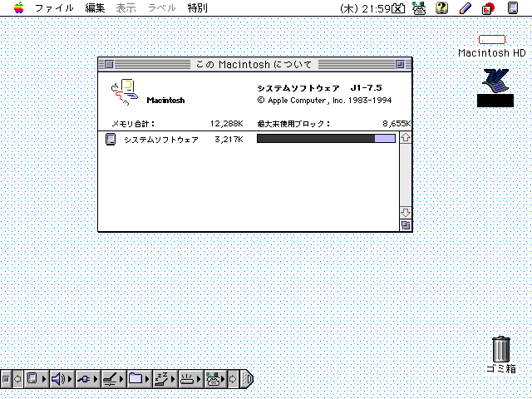Open the 特別 menu
This screenshot has height=399, width=532.
197,7
